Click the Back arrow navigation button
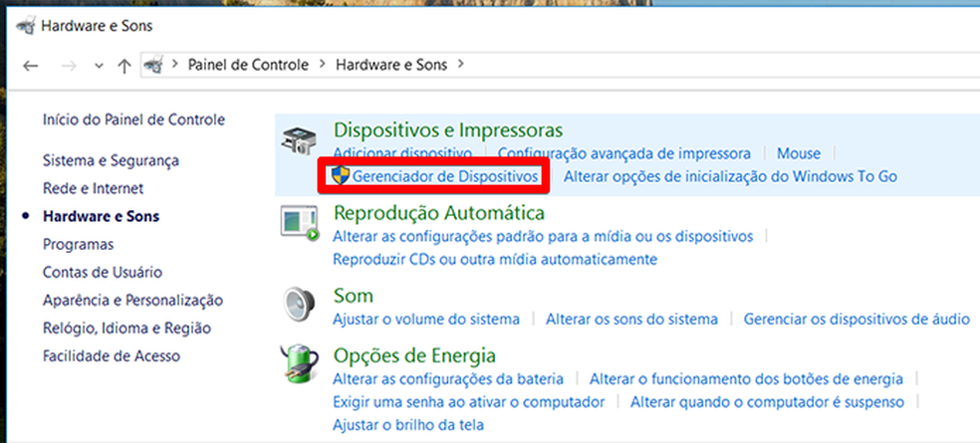 pyautogui.click(x=30, y=66)
